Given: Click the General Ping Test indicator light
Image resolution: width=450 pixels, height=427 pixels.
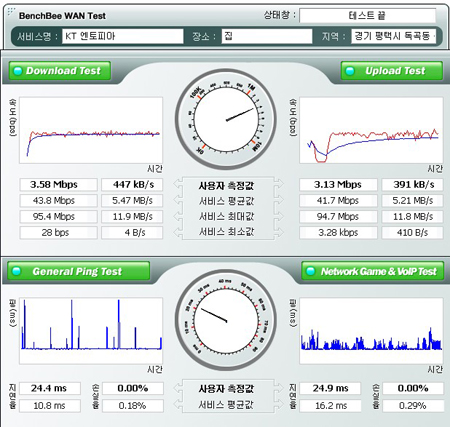Looking at the screenshot, I should 16,271.
